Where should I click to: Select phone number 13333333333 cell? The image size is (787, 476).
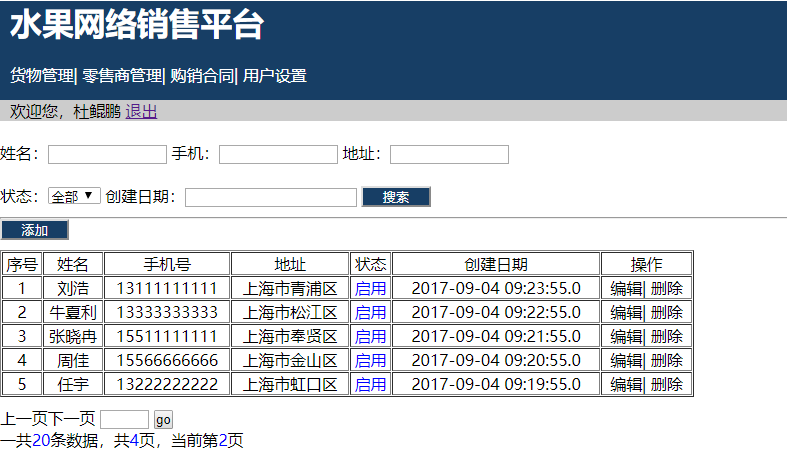167,312
